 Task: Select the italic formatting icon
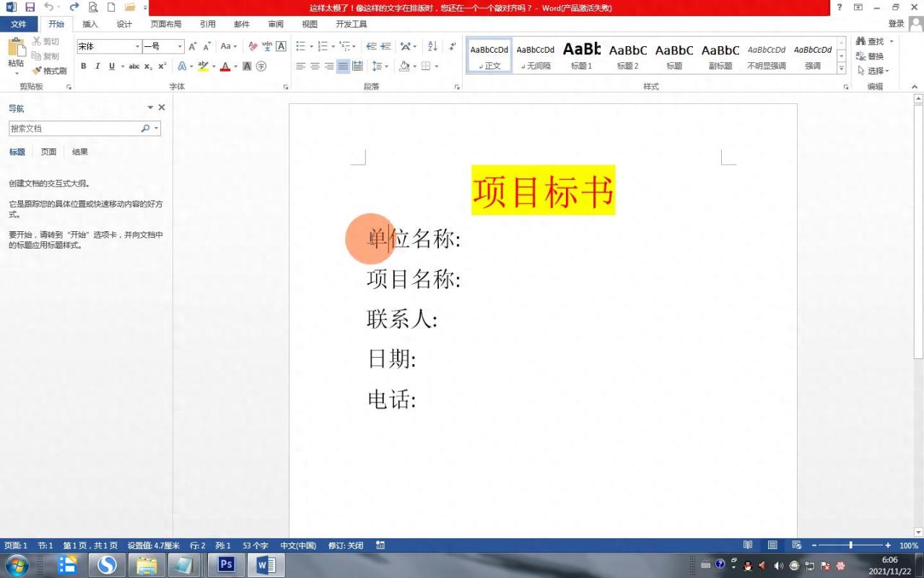(x=96, y=66)
